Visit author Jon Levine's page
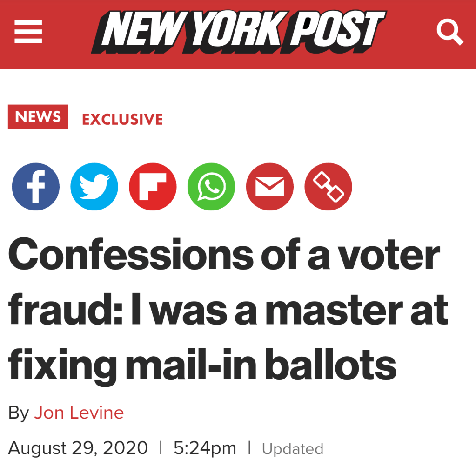Image resolution: width=476 pixels, height=467 pixels. [x=79, y=413]
